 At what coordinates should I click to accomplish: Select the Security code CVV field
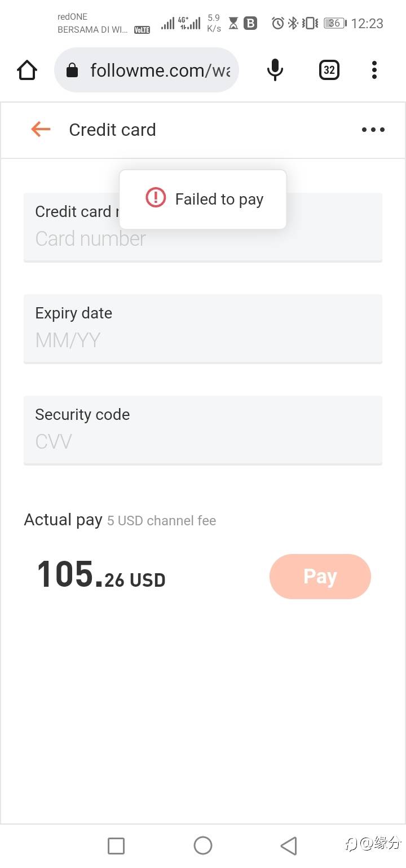pos(203,441)
